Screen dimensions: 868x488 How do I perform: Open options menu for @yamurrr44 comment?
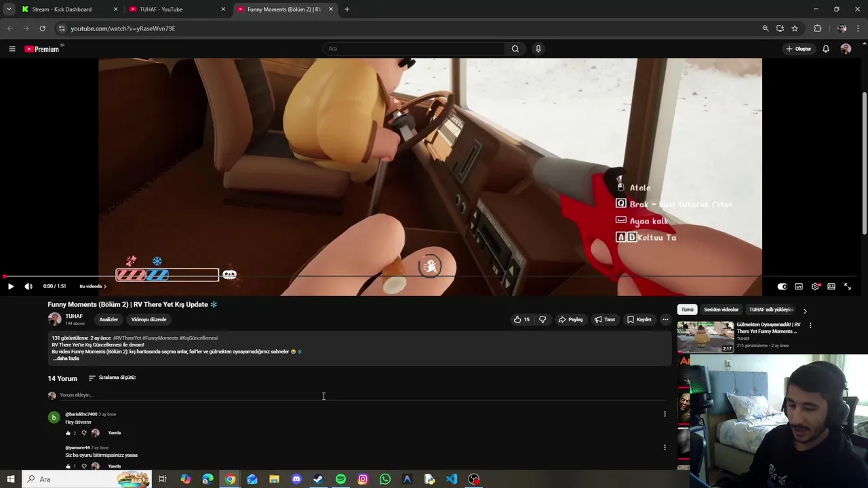tap(665, 447)
